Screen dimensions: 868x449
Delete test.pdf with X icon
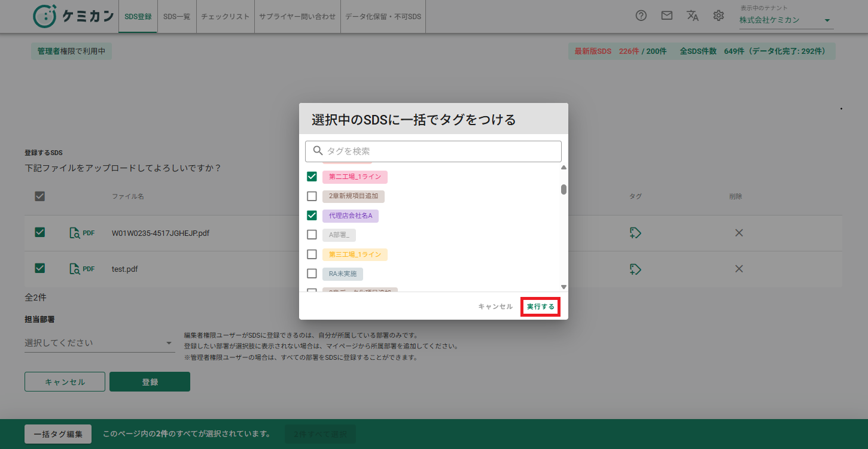(739, 269)
